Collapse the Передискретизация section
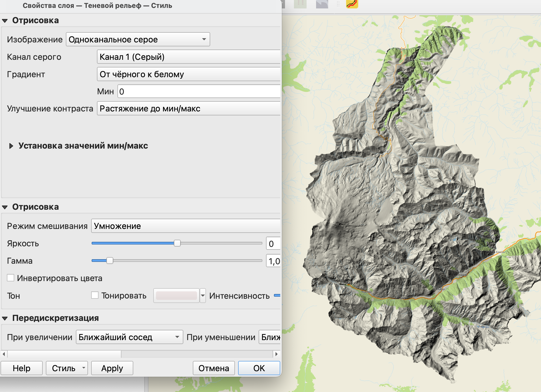The image size is (541, 392). (x=5, y=318)
